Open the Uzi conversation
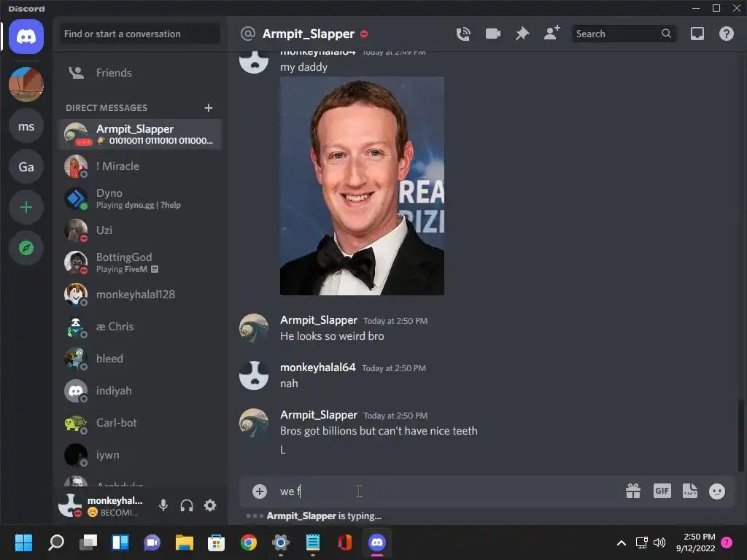 click(141, 230)
